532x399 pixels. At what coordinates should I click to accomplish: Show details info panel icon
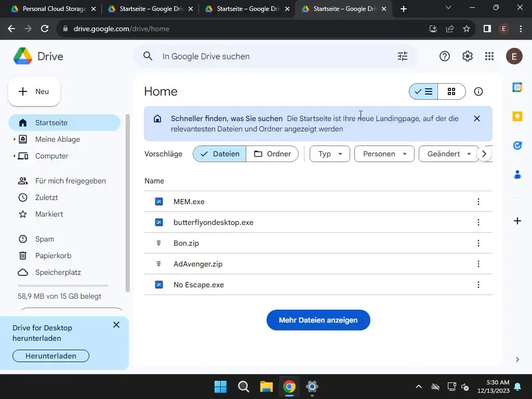click(478, 91)
